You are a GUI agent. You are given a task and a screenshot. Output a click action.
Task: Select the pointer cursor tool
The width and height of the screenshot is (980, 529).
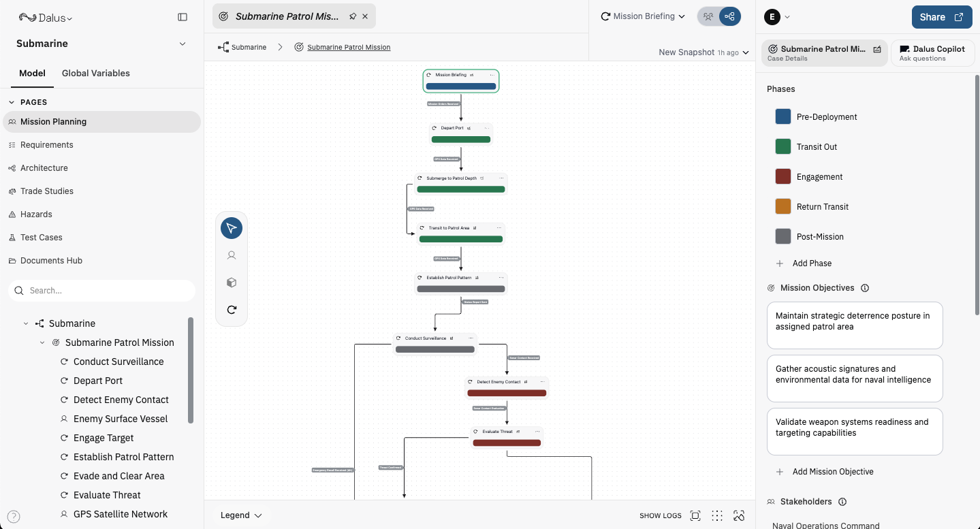click(232, 228)
